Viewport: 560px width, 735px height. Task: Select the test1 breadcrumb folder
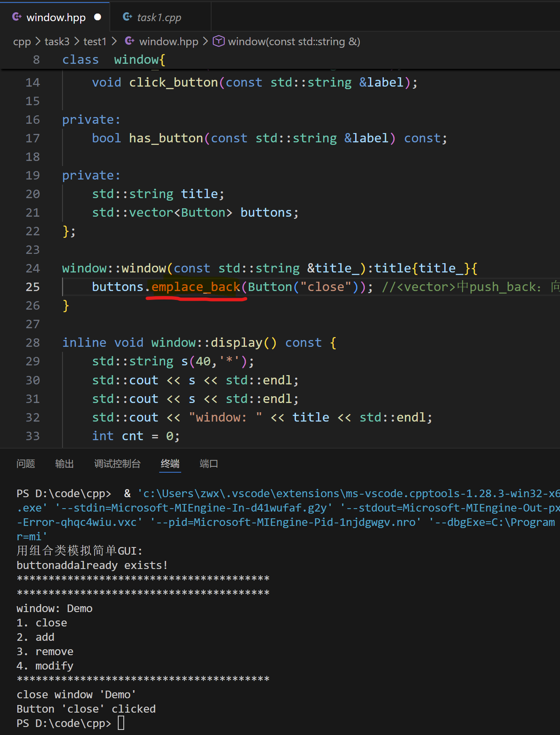[95, 42]
